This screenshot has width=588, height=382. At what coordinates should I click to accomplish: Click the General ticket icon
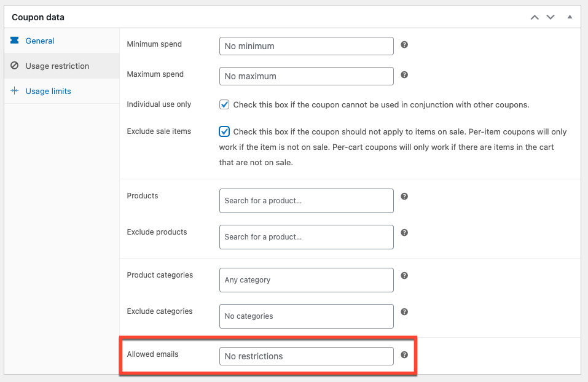coord(15,40)
